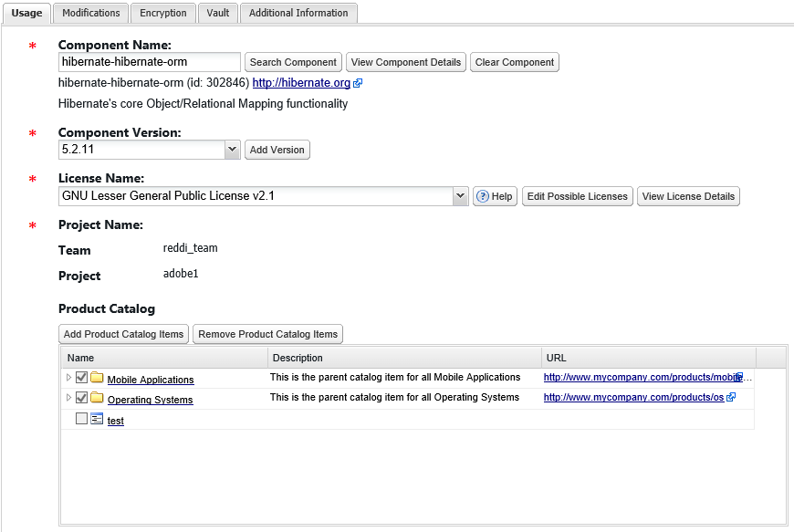
Task: Uncheck the Operating Systems checkbox
Action: [x=82, y=398]
